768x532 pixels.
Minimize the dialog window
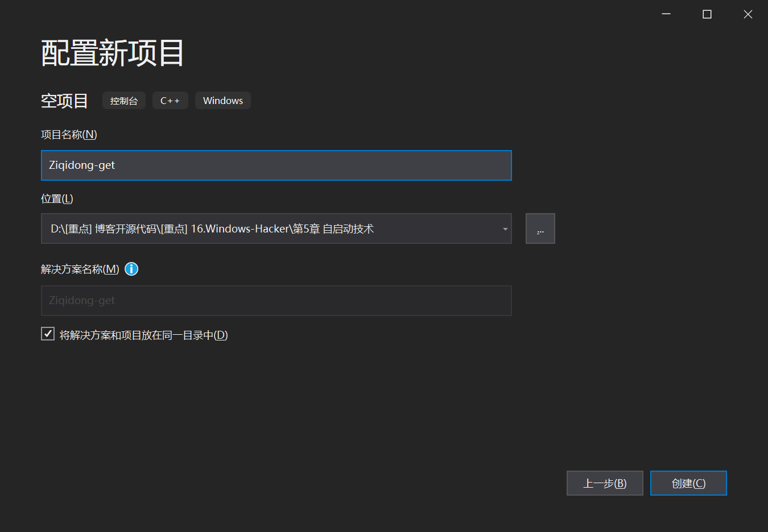(666, 14)
